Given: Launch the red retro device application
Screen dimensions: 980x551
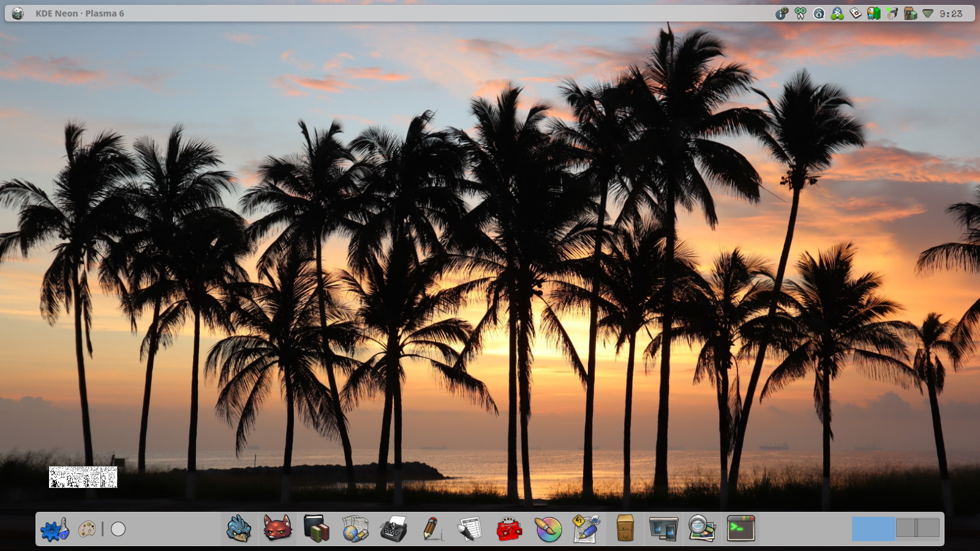Looking at the screenshot, I should [x=509, y=528].
